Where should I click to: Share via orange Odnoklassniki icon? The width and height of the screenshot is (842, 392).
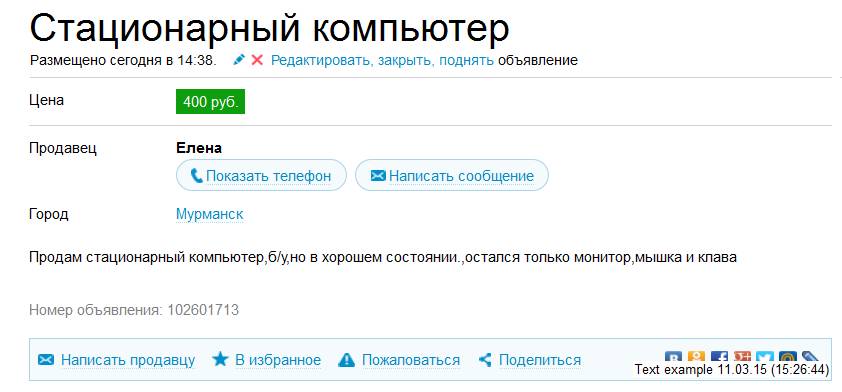click(696, 357)
